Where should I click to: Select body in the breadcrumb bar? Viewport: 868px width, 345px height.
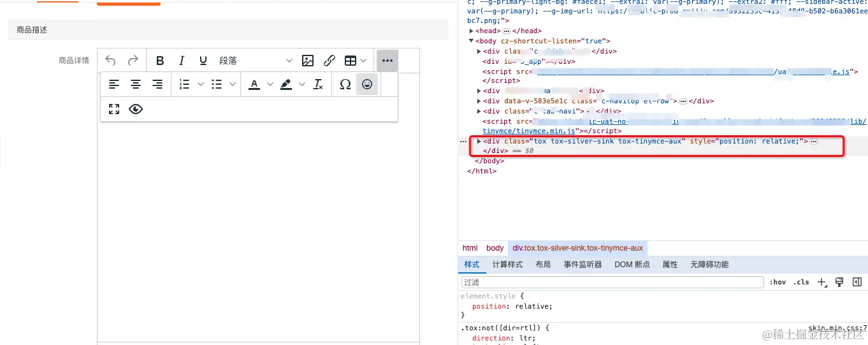(x=495, y=248)
